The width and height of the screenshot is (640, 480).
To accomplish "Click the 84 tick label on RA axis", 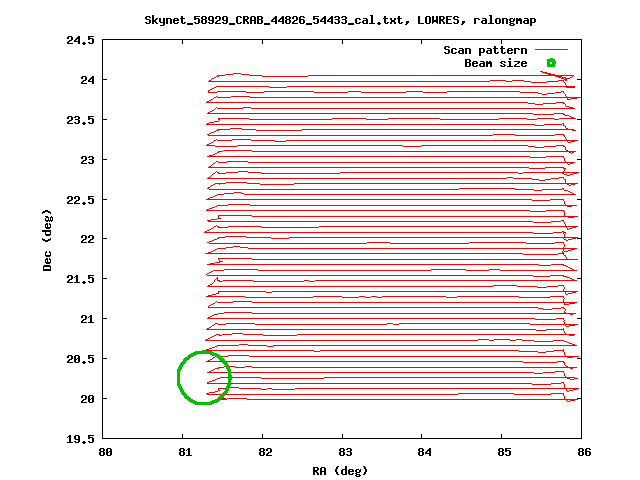I will 424,452.
